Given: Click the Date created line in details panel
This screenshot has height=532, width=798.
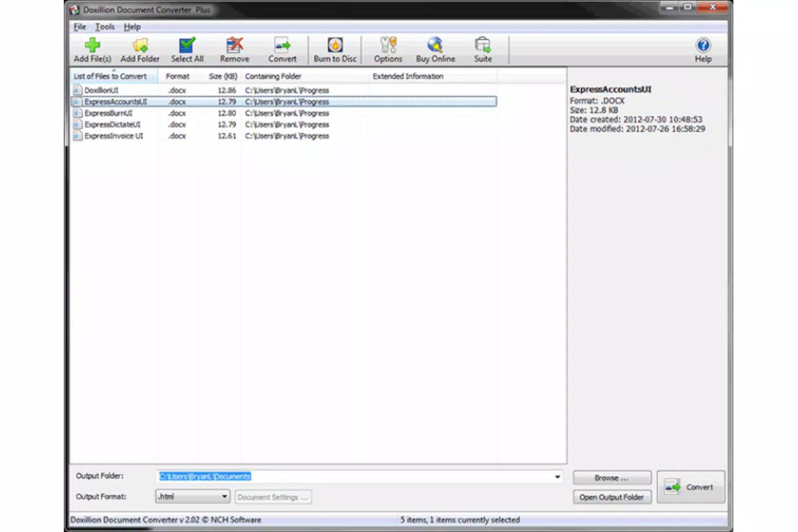Looking at the screenshot, I should pos(636,120).
